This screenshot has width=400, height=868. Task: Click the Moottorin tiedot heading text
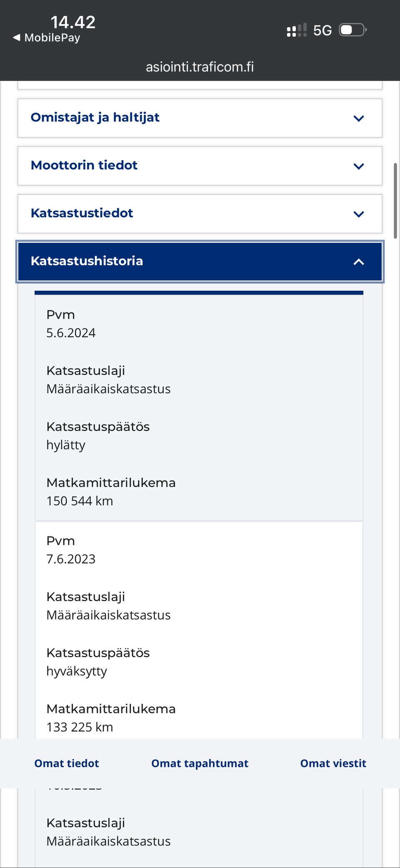point(84,165)
